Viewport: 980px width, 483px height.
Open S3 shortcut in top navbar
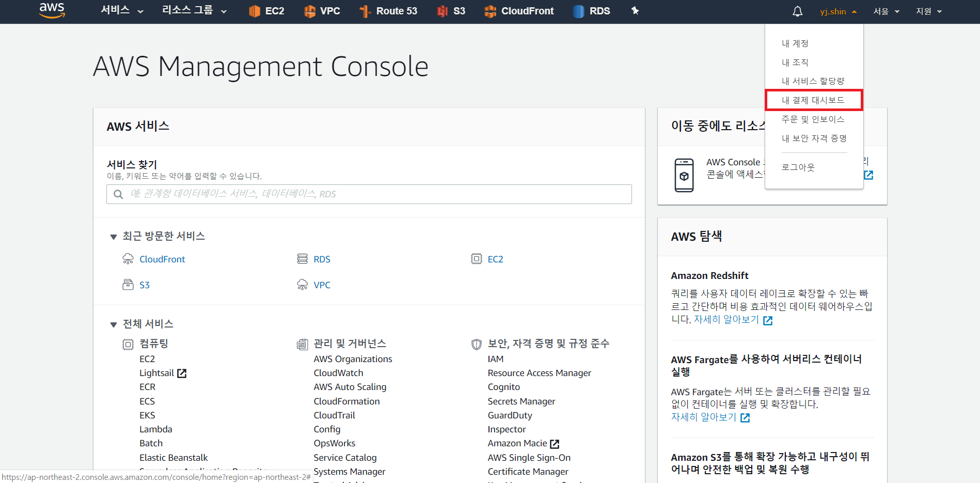coord(451,11)
